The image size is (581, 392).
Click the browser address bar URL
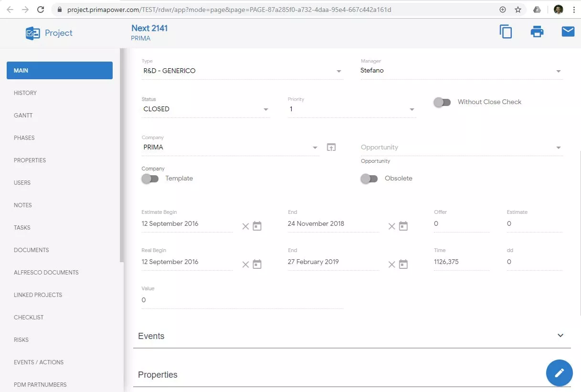point(229,10)
